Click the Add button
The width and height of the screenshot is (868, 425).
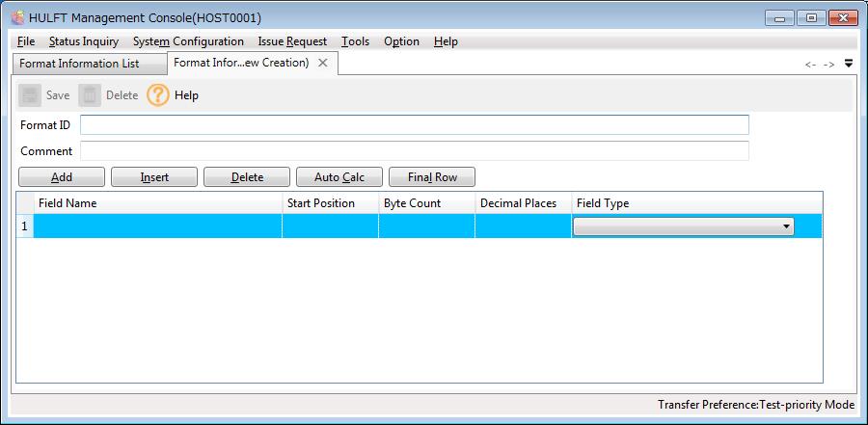point(62,177)
